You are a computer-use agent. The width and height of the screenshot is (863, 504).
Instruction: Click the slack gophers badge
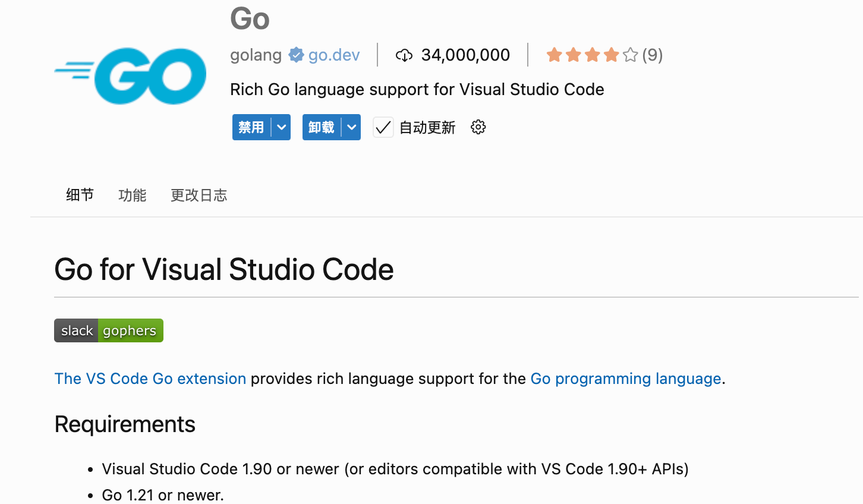tap(109, 330)
